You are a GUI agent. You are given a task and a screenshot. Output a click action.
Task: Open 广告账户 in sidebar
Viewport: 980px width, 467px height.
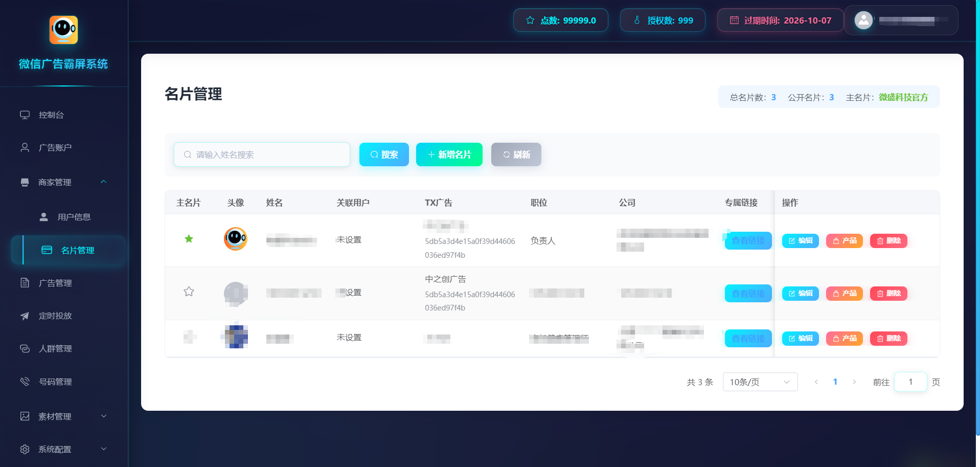tap(55, 148)
